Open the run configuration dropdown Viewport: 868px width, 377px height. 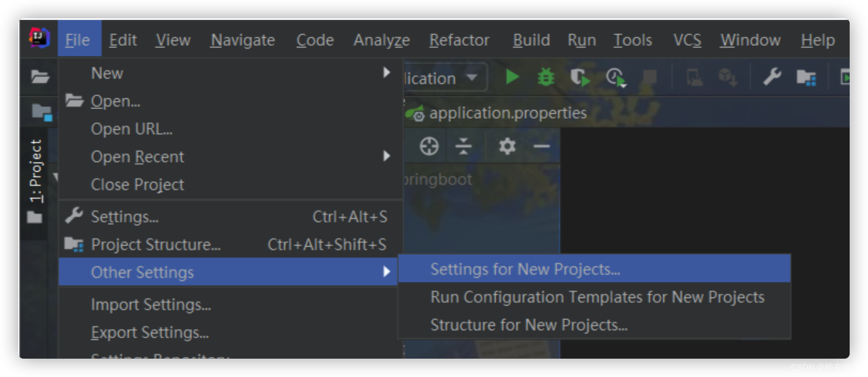point(446,77)
